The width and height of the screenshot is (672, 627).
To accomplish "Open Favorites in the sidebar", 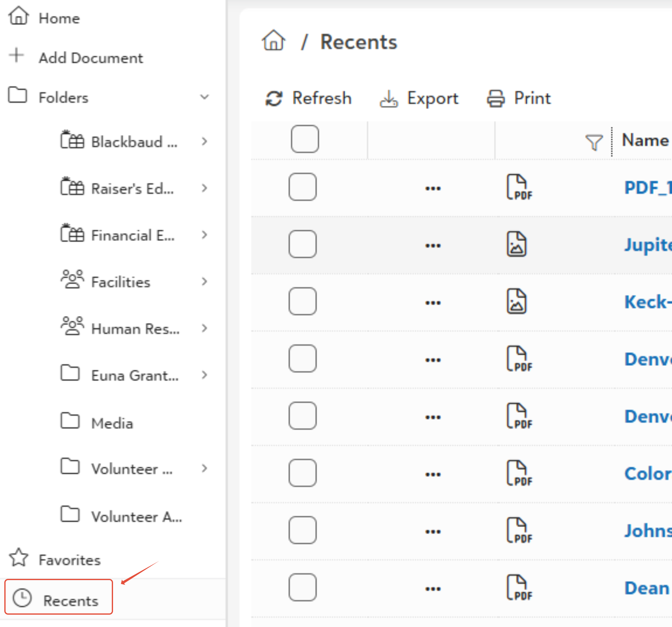I will click(x=69, y=560).
